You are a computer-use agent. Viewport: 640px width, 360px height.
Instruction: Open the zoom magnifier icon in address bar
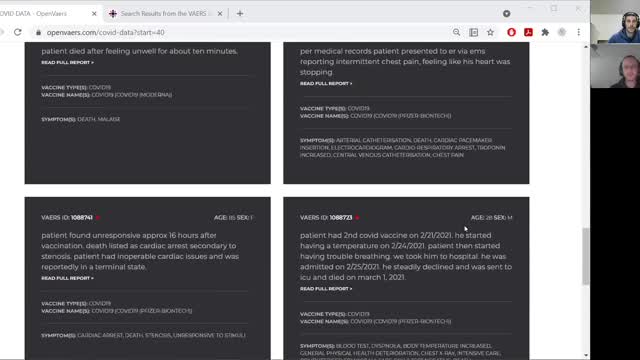coord(456,32)
